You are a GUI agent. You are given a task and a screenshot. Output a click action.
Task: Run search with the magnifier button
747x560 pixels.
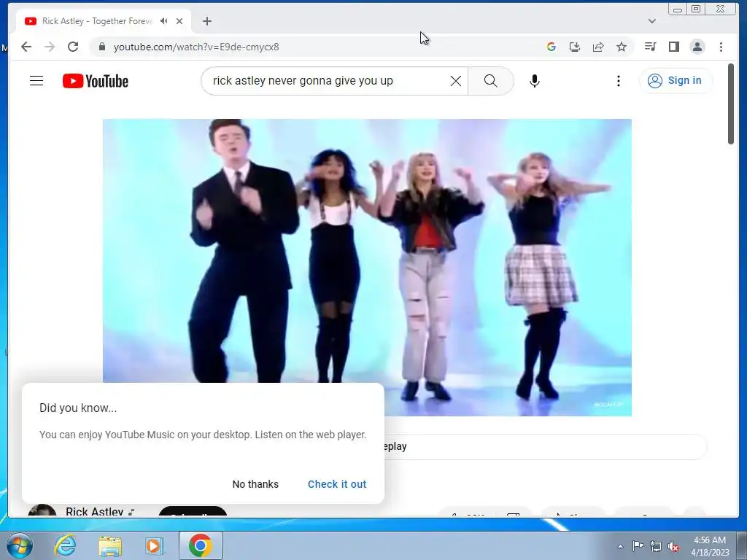pyautogui.click(x=491, y=81)
